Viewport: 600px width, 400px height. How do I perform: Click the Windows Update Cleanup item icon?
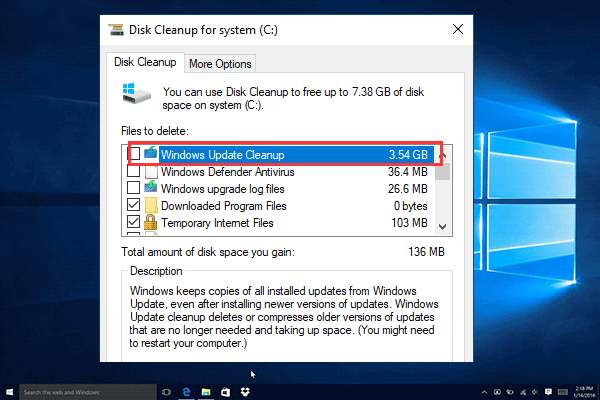click(151, 153)
